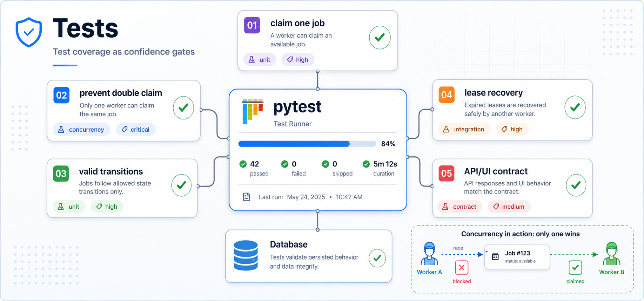Select the high tag on lease recovery

pyautogui.click(x=512, y=129)
